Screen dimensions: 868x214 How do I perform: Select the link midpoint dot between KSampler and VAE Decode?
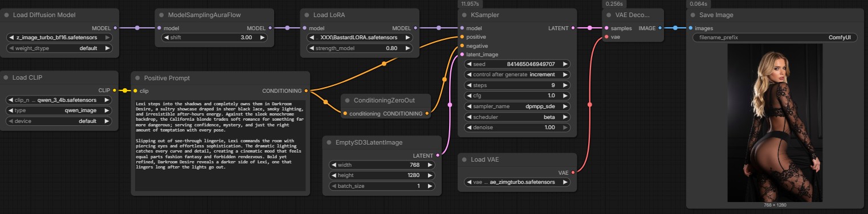[x=590, y=27]
